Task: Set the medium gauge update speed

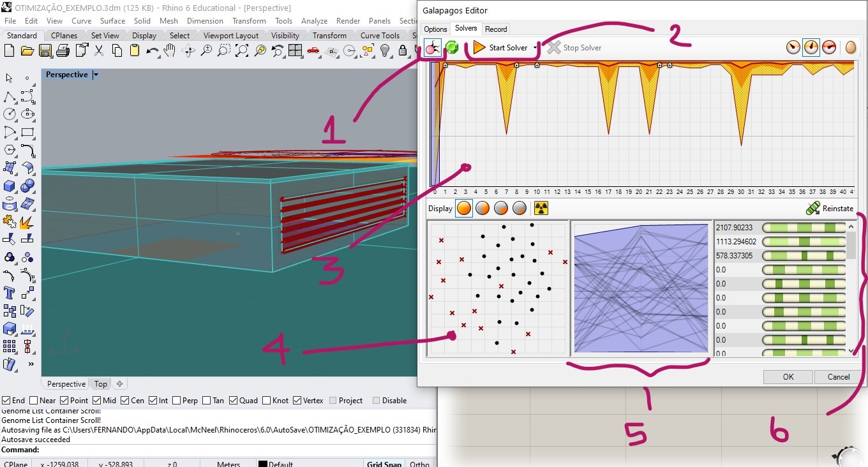Action: click(811, 48)
